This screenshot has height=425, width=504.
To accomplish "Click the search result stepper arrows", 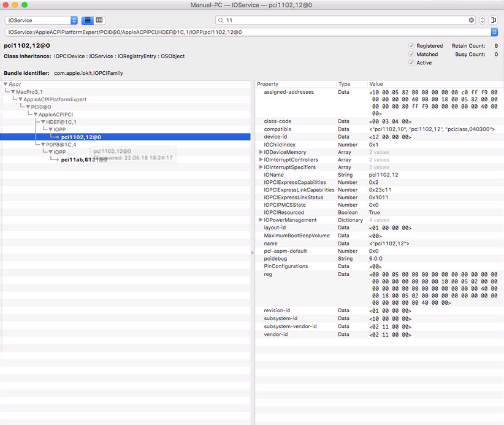I will click(483, 20).
